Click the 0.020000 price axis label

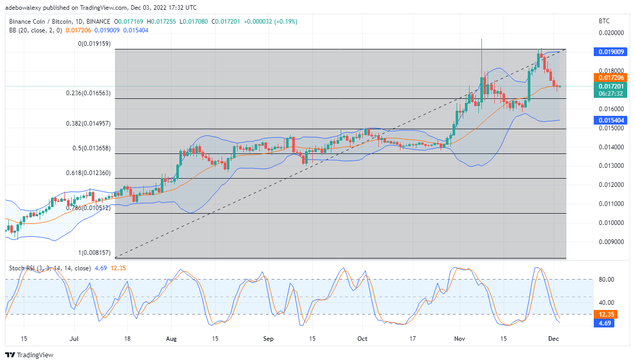click(x=611, y=33)
